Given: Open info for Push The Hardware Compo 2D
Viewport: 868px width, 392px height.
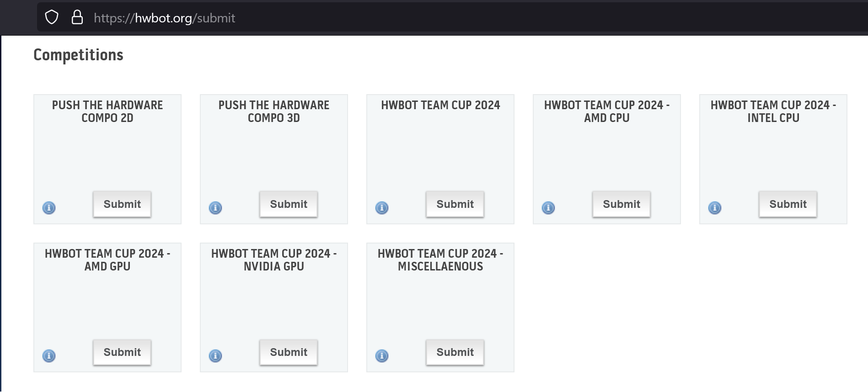Looking at the screenshot, I should click(49, 208).
